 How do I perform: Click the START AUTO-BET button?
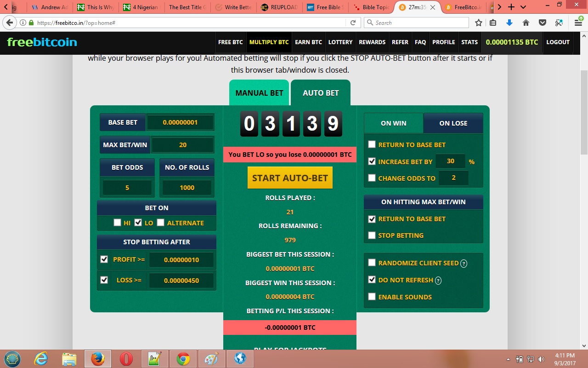coord(290,178)
